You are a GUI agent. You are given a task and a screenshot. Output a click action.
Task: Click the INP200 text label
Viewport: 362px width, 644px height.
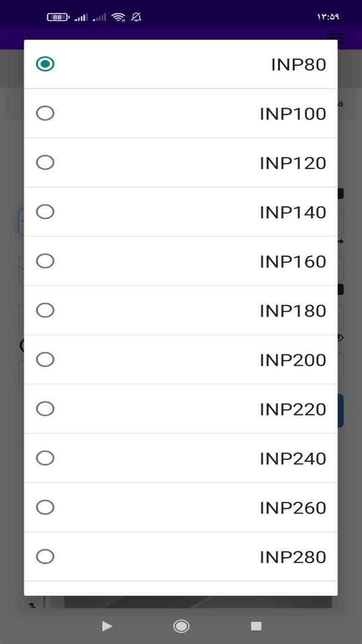click(x=293, y=360)
